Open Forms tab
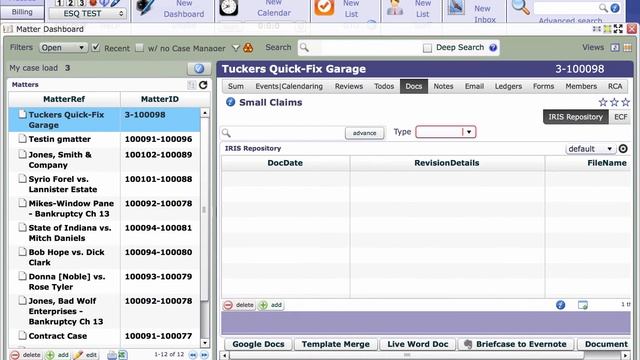The width and height of the screenshot is (640, 360). 543,86
